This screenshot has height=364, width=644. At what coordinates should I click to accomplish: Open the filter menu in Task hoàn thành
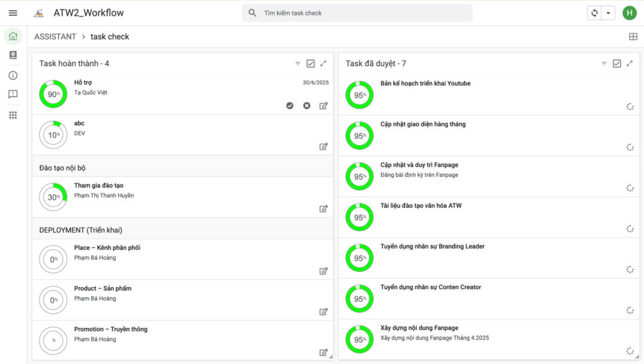[x=297, y=64]
